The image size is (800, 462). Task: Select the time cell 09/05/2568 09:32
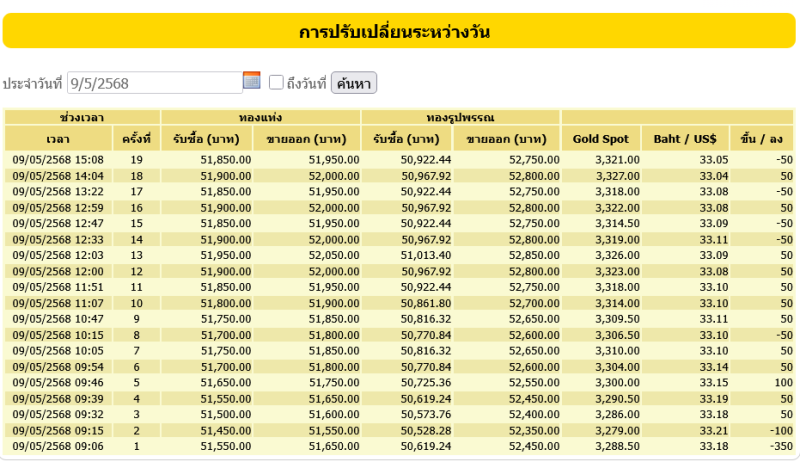coord(58,414)
